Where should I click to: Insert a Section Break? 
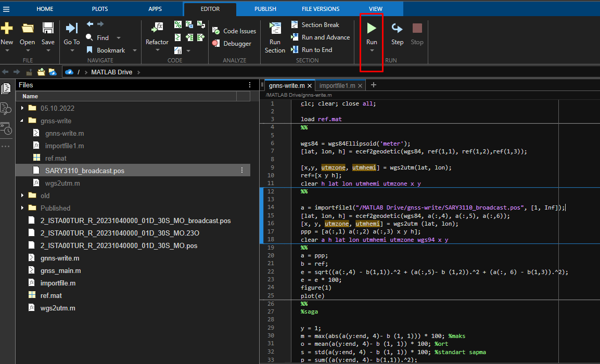pos(315,24)
